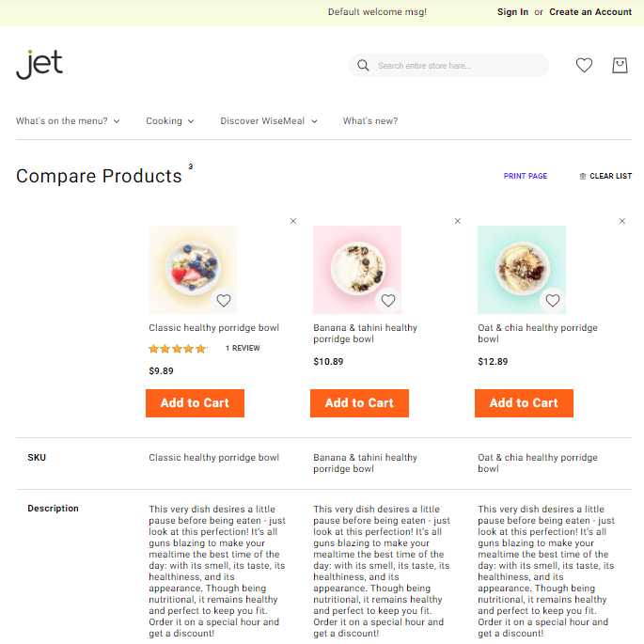Click the jet store logo

(x=39, y=64)
